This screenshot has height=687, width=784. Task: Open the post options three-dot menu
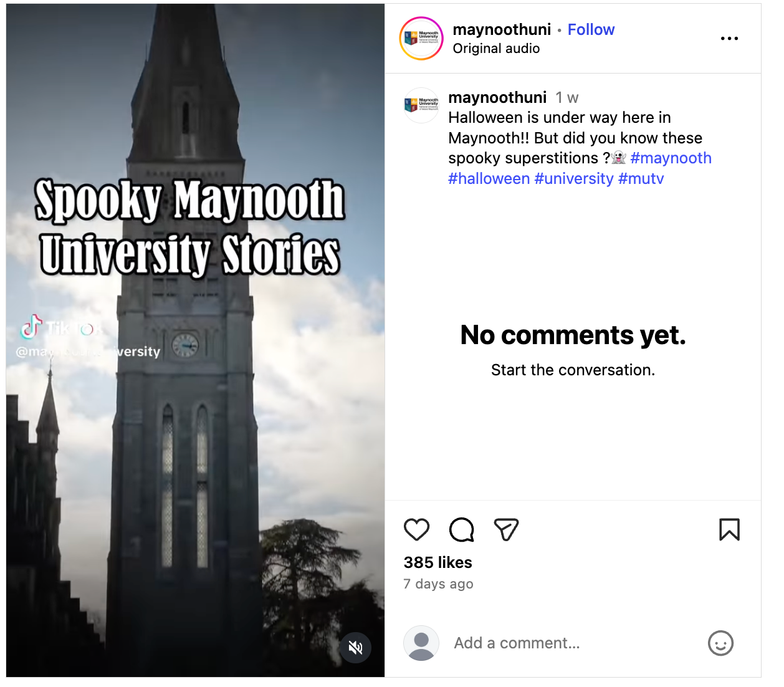click(729, 38)
